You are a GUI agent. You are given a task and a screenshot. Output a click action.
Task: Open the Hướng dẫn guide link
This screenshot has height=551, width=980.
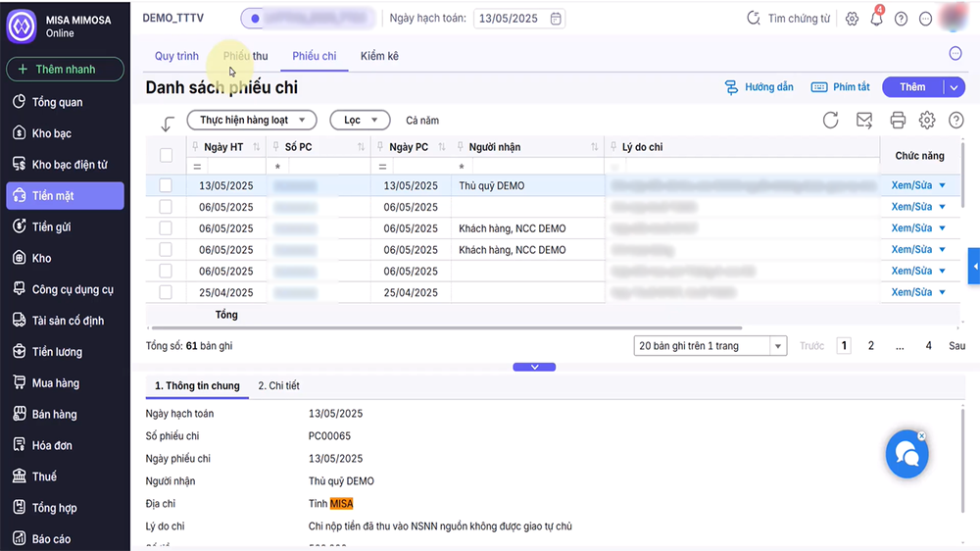coord(759,87)
